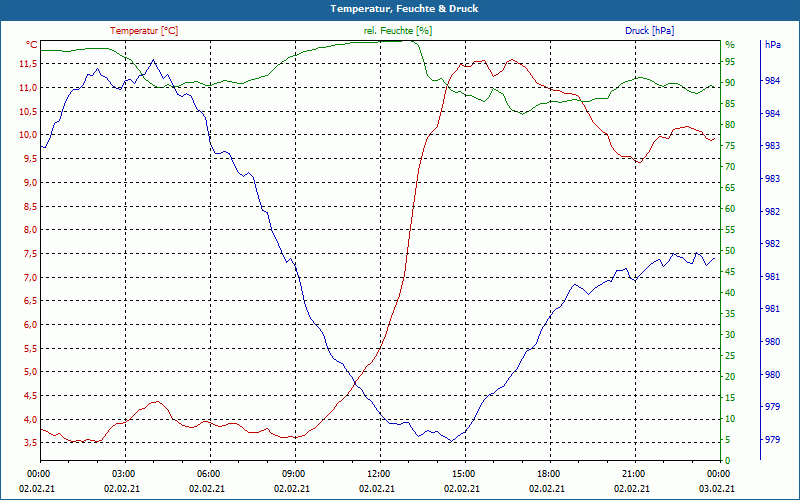Click the green "20" humidity axis tick

(730, 377)
